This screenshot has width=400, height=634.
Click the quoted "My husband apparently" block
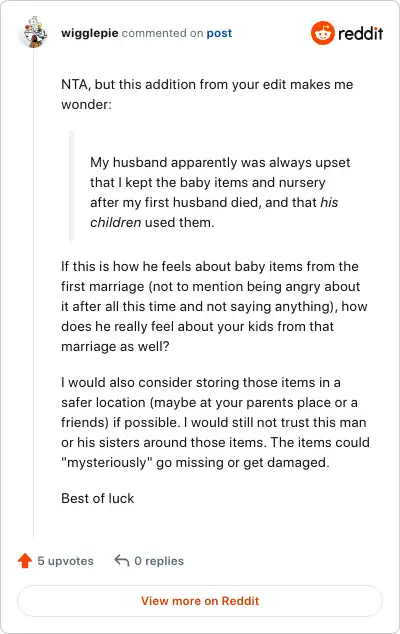(x=220, y=192)
